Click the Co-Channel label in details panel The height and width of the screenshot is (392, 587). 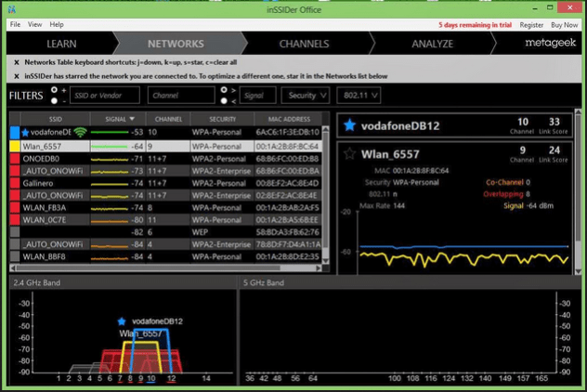tap(504, 182)
